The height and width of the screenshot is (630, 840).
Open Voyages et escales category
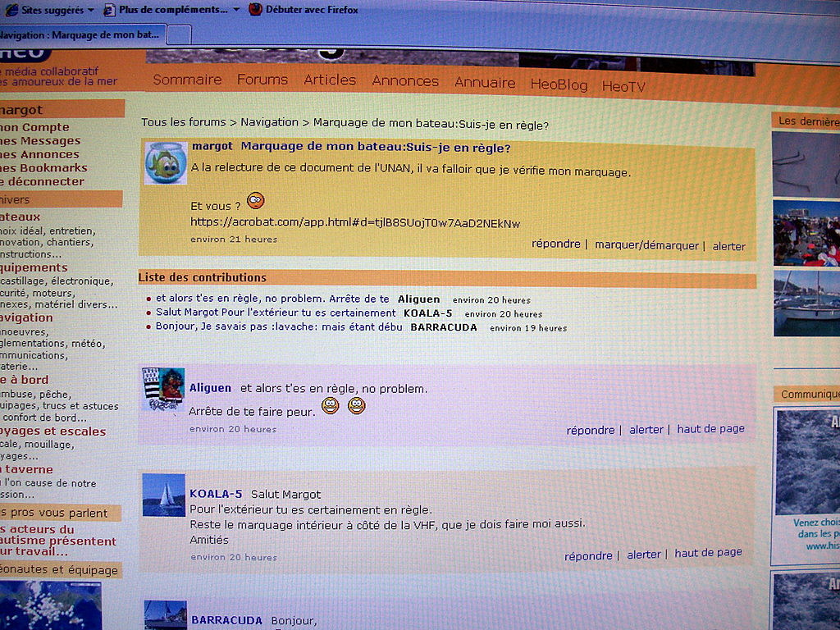coord(53,431)
